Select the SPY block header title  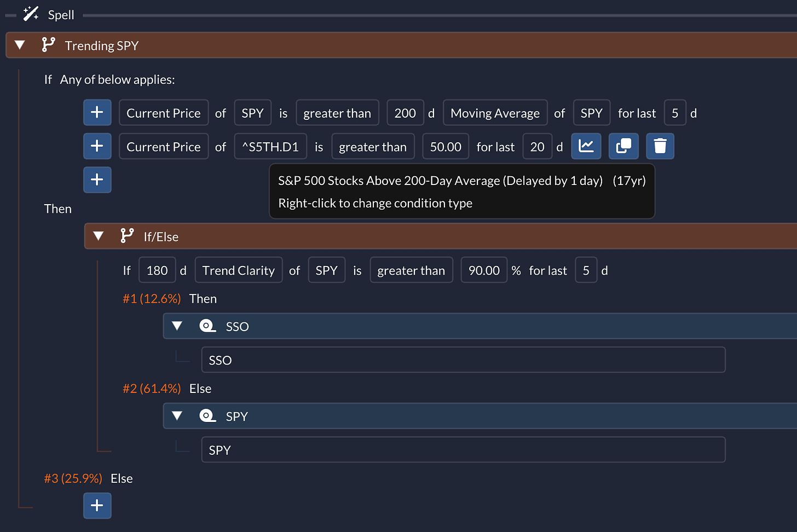coord(237,416)
